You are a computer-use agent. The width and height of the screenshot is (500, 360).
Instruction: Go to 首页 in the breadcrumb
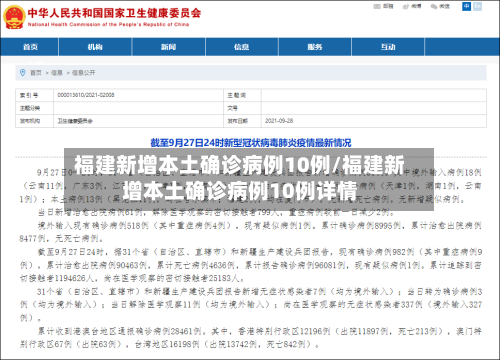[36, 73]
